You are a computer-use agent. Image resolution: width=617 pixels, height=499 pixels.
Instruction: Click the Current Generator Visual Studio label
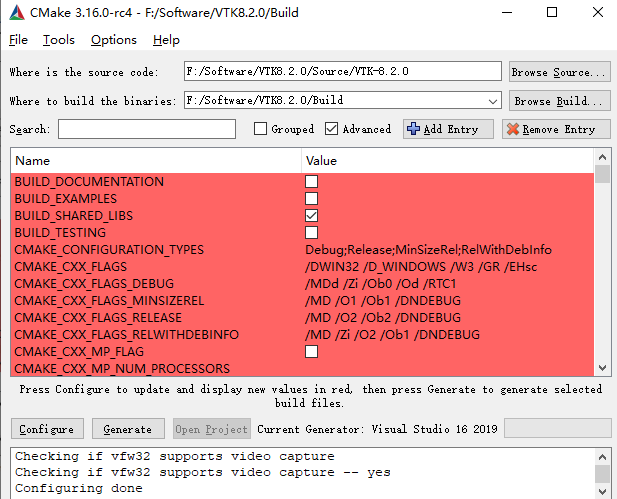377,429
